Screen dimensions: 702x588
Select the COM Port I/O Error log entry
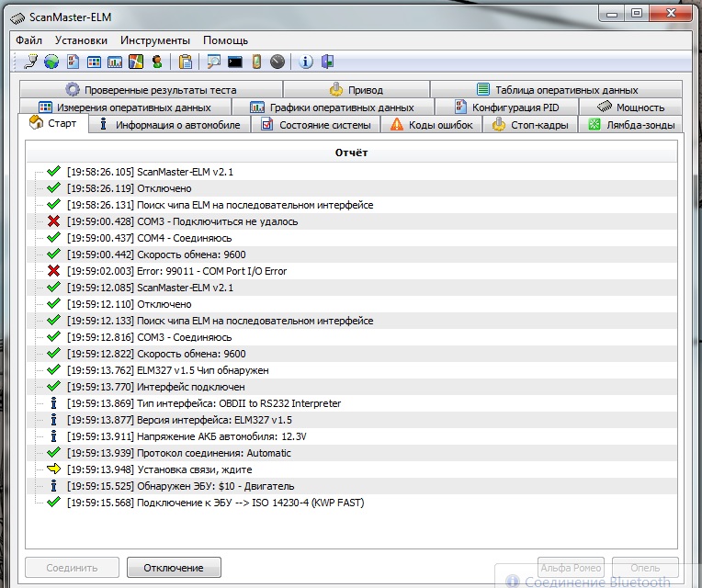click(211, 271)
